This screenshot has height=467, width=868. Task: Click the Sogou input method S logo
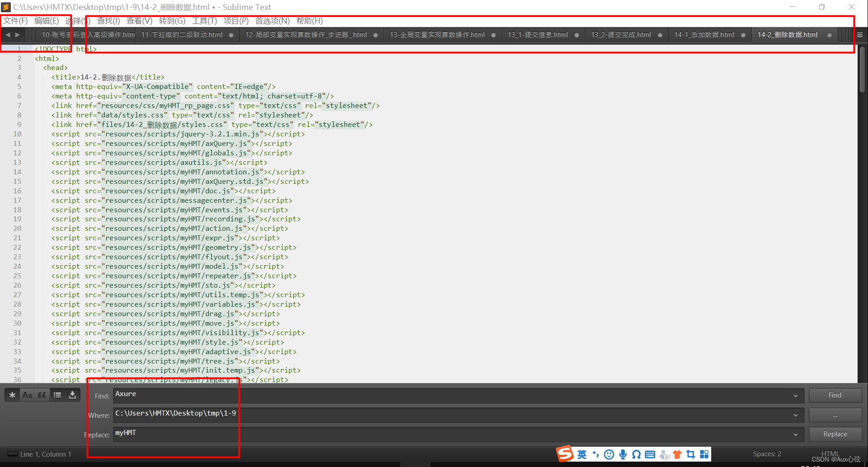point(565,453)
